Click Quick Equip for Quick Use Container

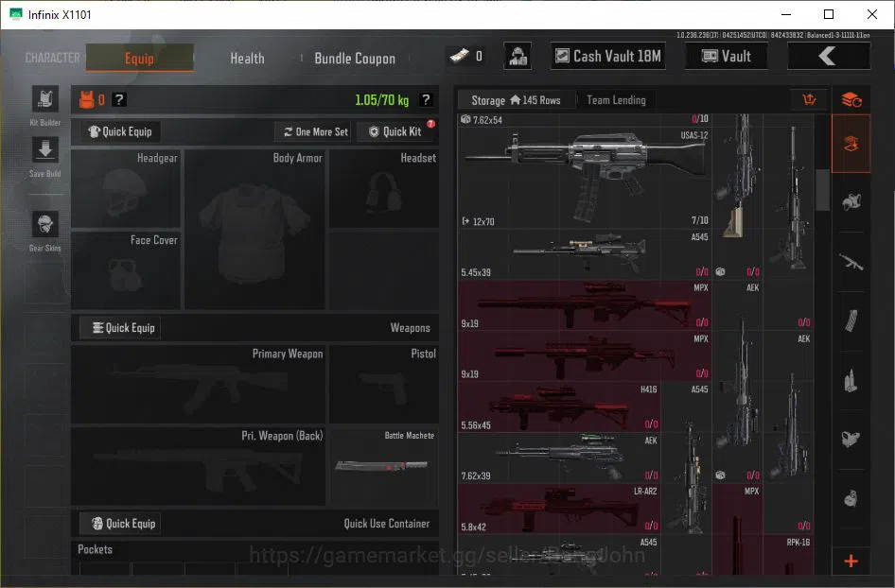(120, 524)
